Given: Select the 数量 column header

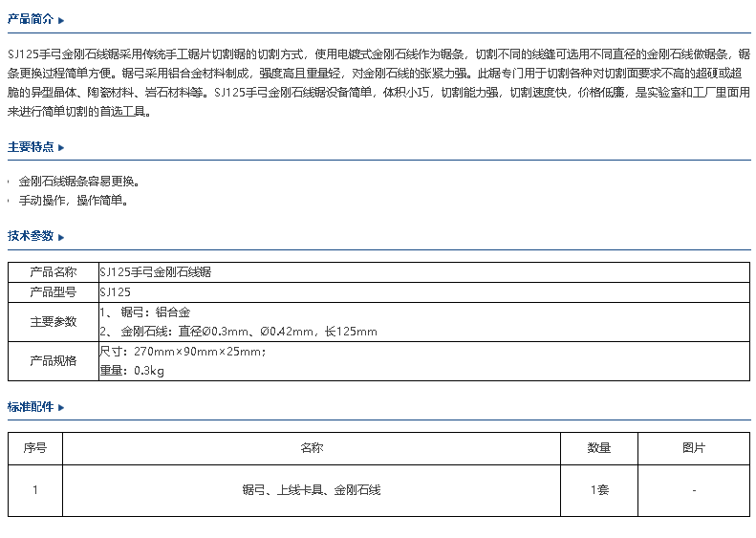Looking at the screenshot, I should [x=599, y=448].
